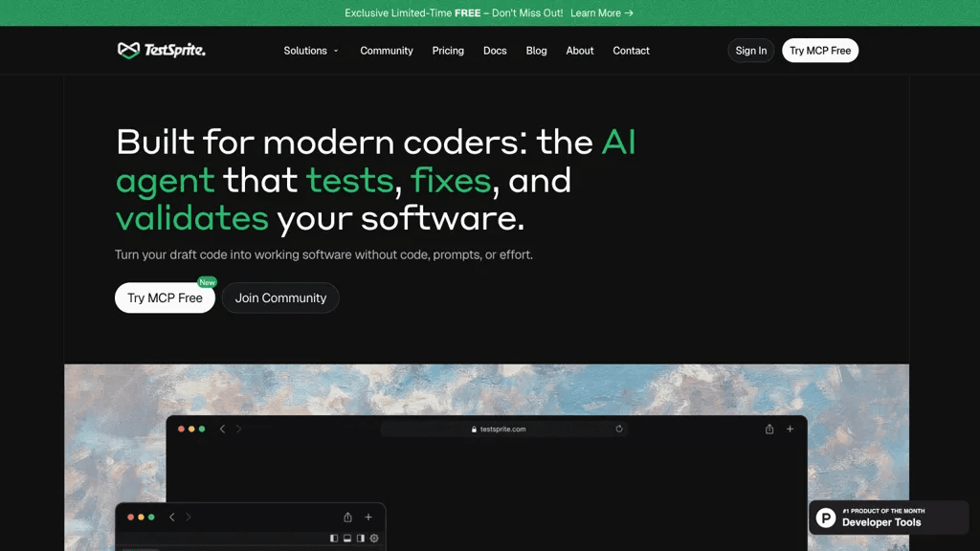Toggle the bottom panel layout icon in small window
980x551 pixels.
347,538
